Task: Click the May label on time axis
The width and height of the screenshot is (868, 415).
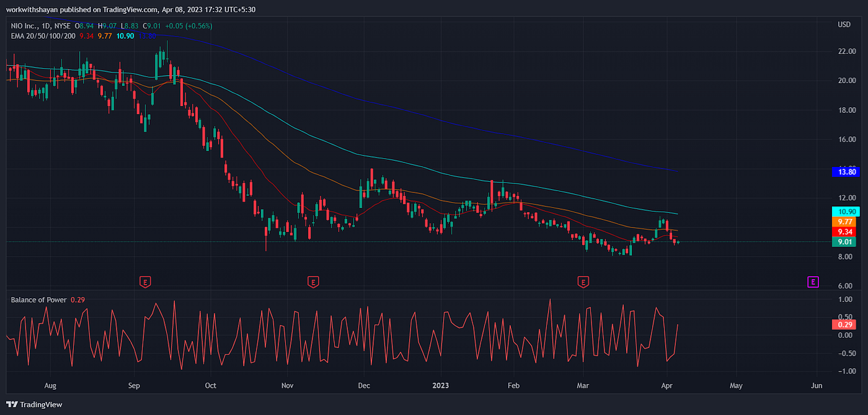Action: (x=736, y=386)
